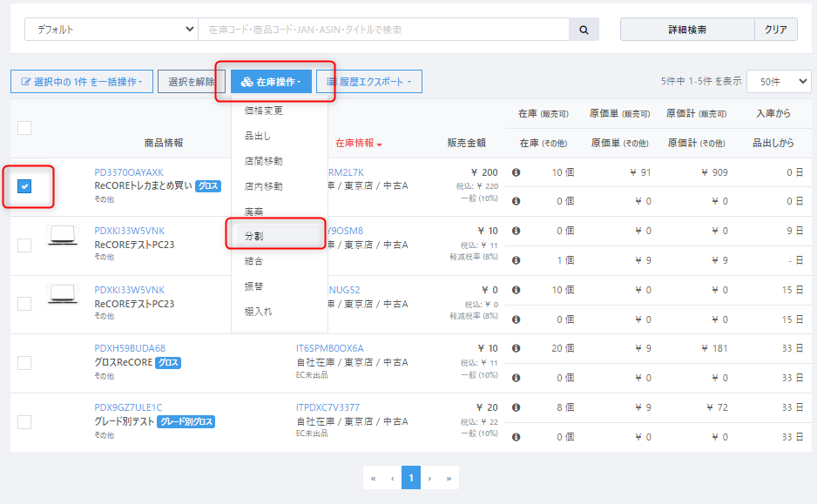The image size is (817, 504).
Task: Click lower info icon in グレード別テスト row
Action: tap(516, 437)
